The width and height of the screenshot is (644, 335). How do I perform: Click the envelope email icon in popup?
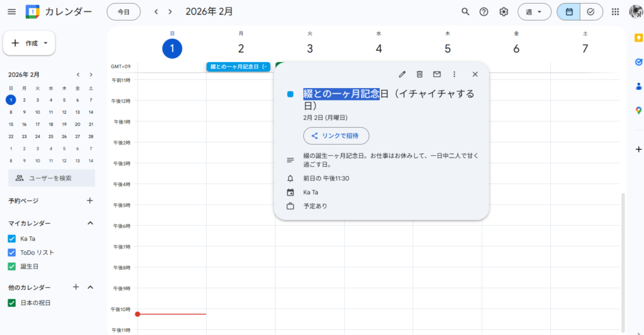pos(437,74)
